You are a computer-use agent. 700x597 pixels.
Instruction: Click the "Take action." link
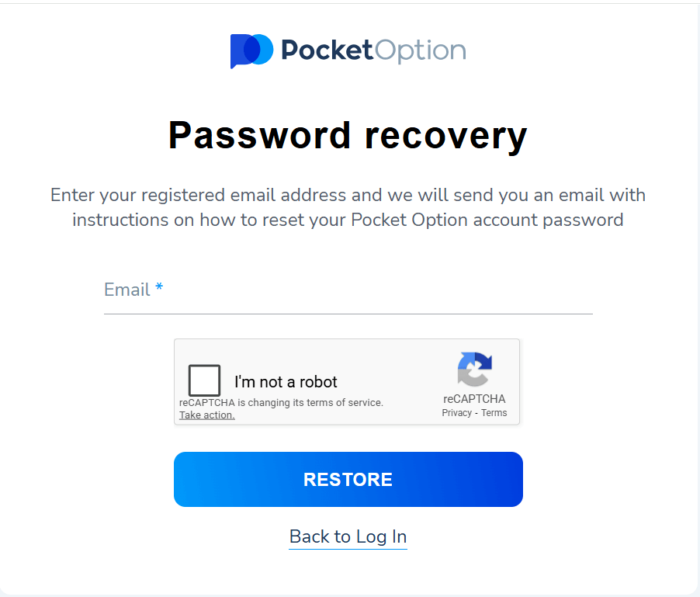[x=206, y=415]
